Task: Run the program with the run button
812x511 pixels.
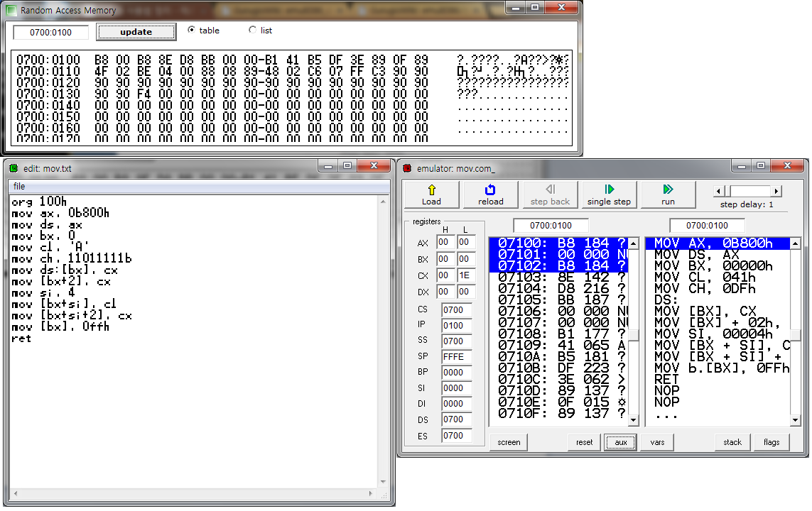Action: click(668, 194)
